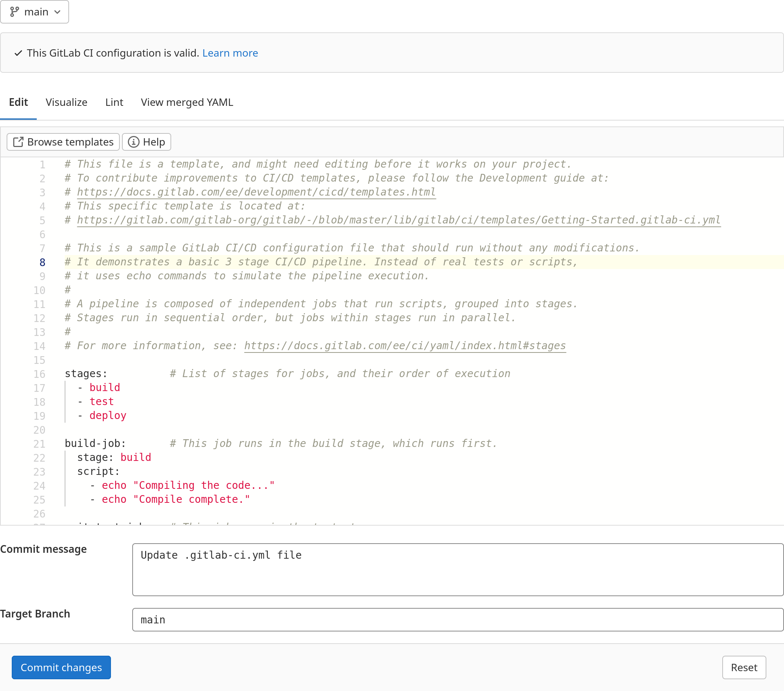This screenshot has width=784, height=691.
Task: Click the external link Browse templates icon
Action: point(19,142)
